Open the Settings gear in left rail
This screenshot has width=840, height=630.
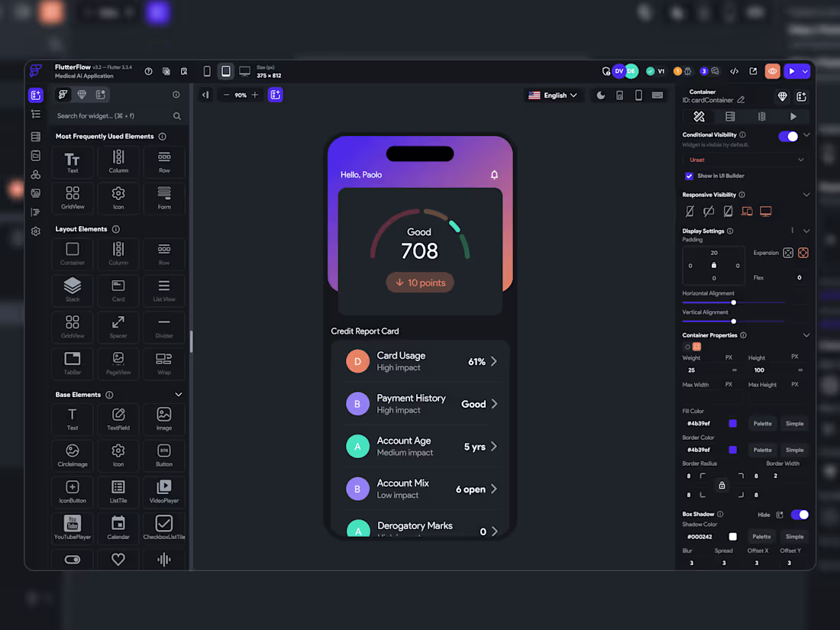point(36,231)
